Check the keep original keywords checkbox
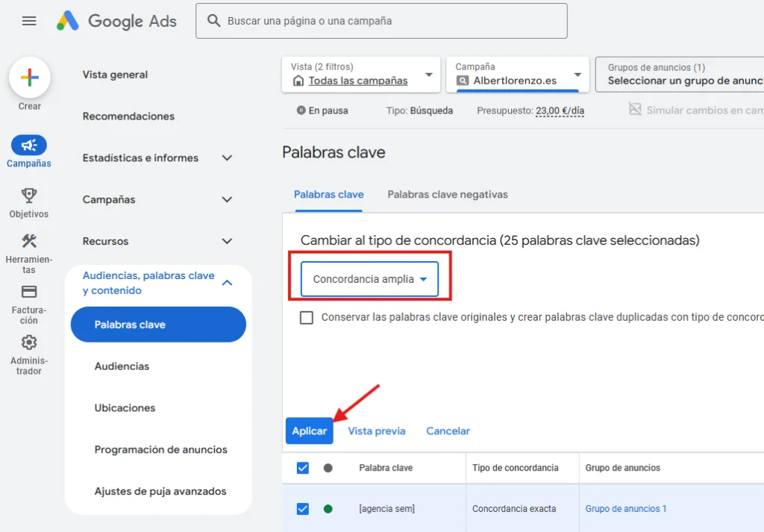This screenshot has height=532, width=764. (307, 317)
